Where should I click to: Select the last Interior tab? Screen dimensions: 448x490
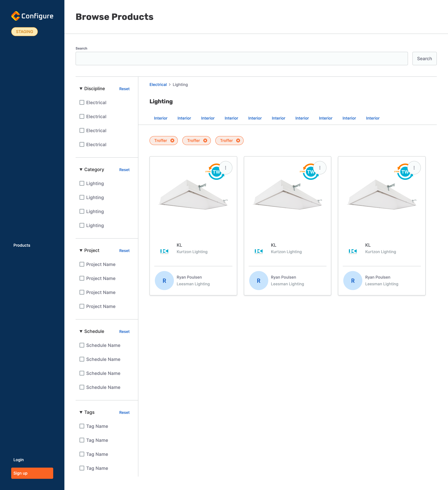(373, 118)
